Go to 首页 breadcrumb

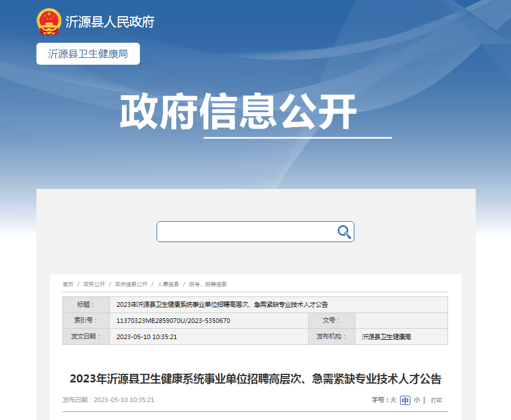pyautogui.click(x=68, y=284)
